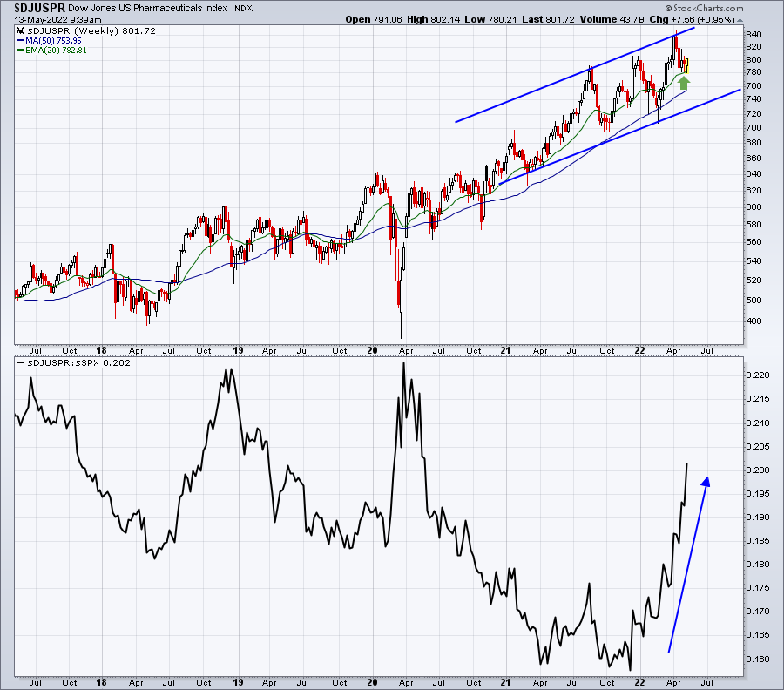
Task: Select year 22 on the ratio chart's time axis
Action: 640,682
